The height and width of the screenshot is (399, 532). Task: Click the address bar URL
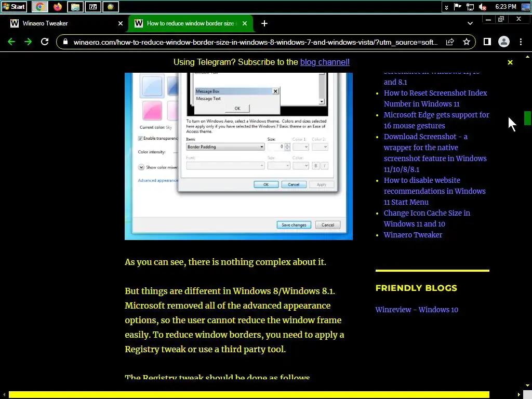click(255, 42)
